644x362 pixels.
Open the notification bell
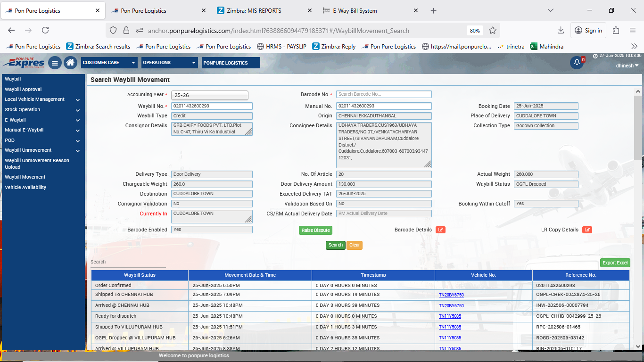[577, 63]
